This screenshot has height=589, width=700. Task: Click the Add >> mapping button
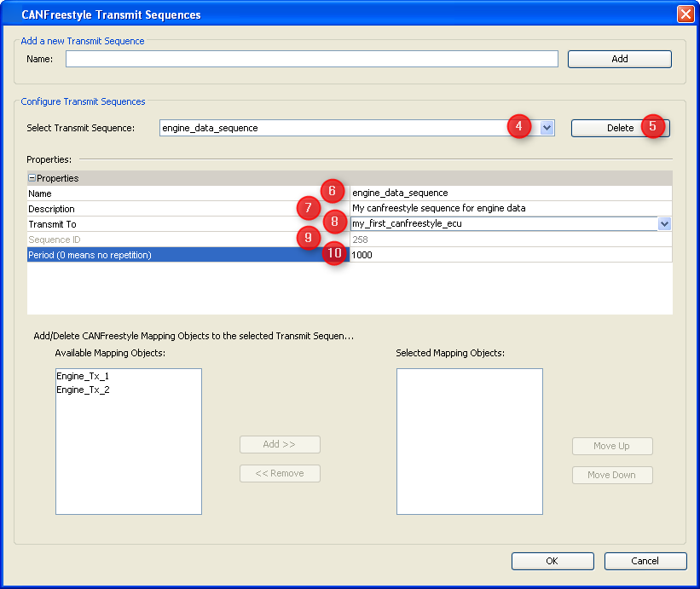pyautogui.click(x=280, y=444)
